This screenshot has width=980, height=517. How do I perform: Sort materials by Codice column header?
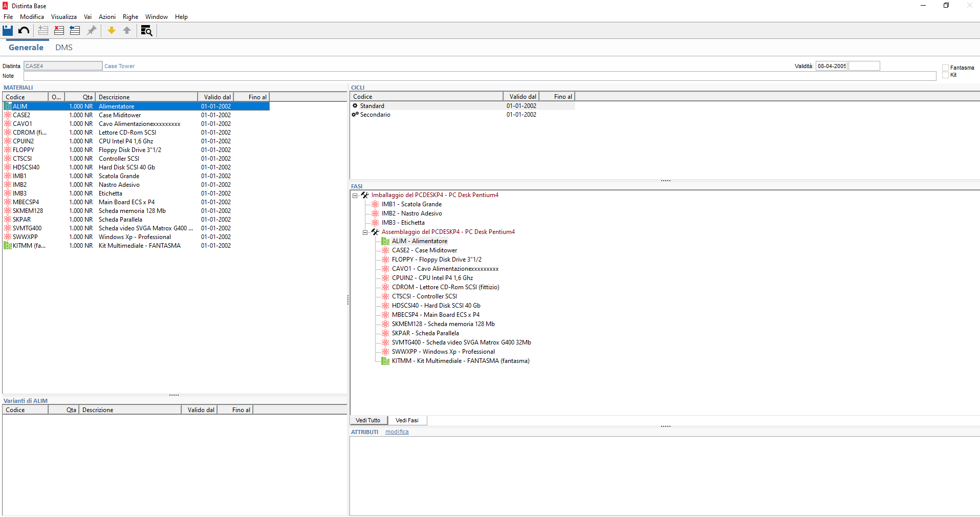[26, 97]
